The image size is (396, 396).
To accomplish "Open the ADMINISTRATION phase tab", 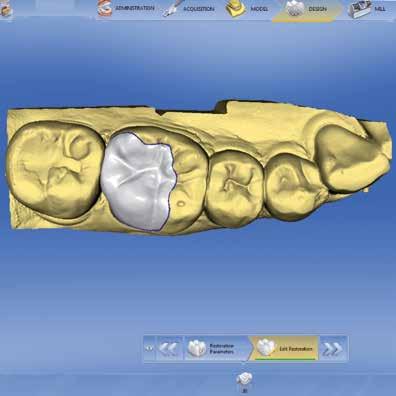I will point(128,8).
